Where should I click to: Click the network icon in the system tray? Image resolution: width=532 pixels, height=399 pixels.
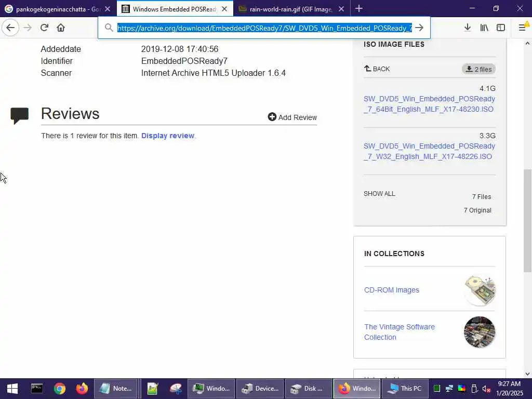click(449, 389)
